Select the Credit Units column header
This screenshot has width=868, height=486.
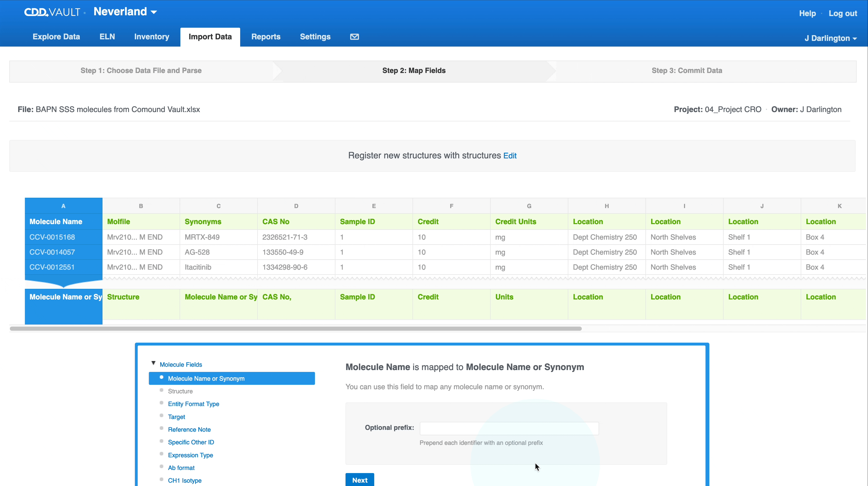(x=529, y=222)
